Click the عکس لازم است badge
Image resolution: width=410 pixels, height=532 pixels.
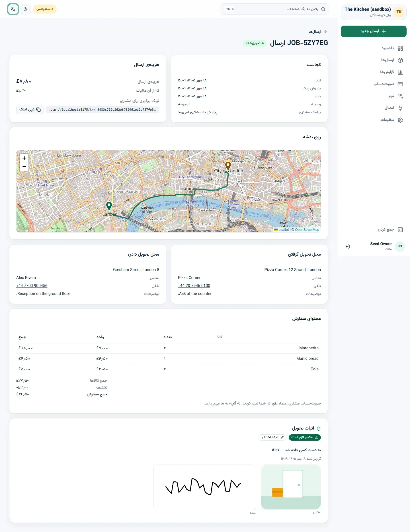(x=305, y=437)
